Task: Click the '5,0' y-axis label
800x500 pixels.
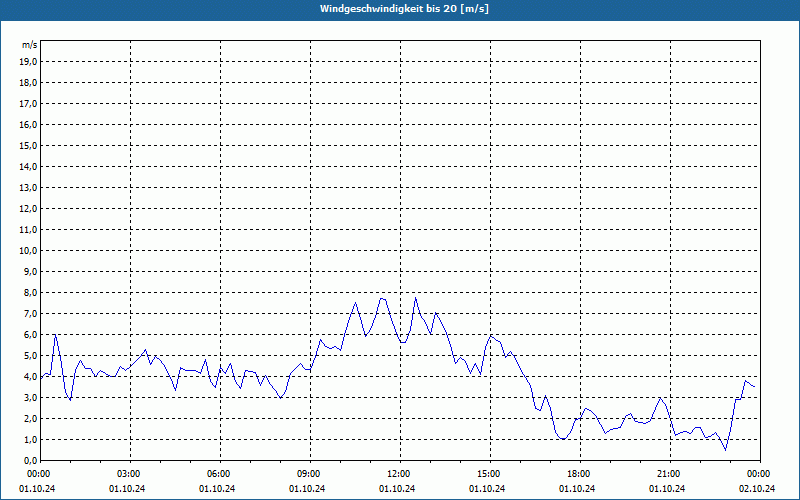Action: tap(30, 355)
